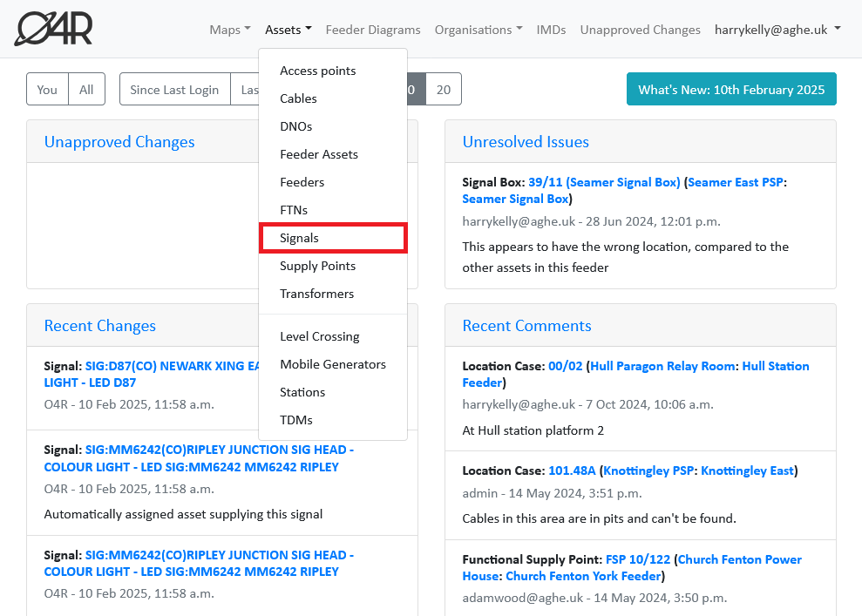Viewport: 862px width, 616px height.
Task: Open Supply Points menu entry
Action: coord(333,266)
